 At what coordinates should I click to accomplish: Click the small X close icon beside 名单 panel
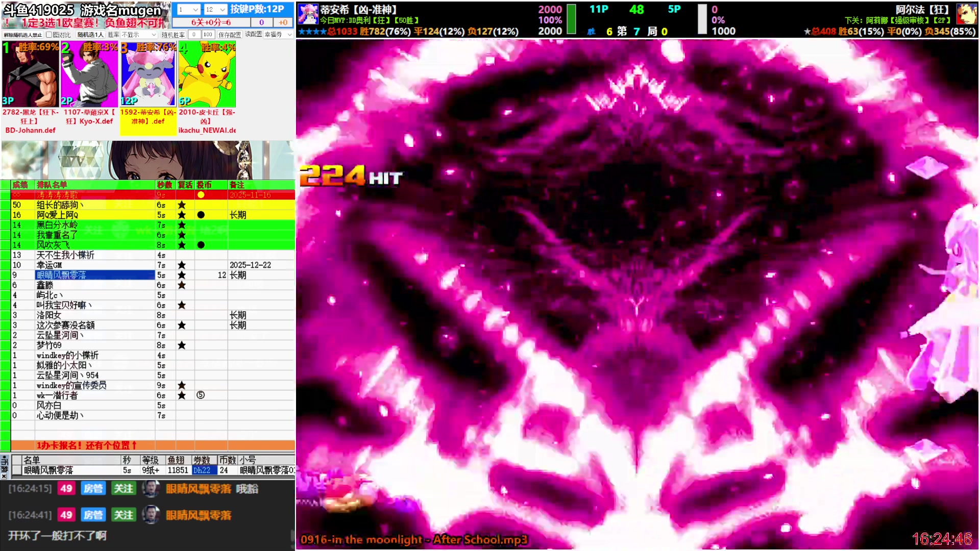[x=4, y=476]
